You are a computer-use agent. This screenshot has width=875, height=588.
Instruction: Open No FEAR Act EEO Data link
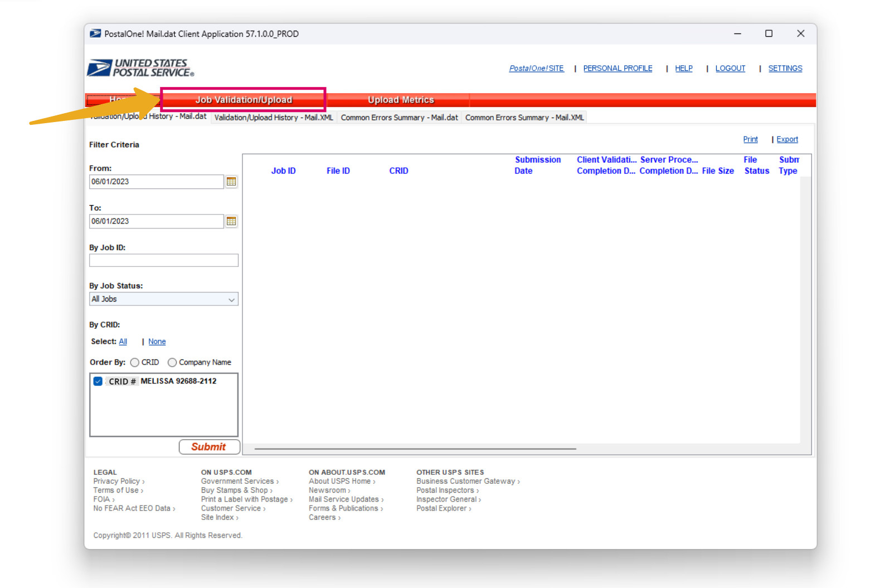tap(134, 508)
